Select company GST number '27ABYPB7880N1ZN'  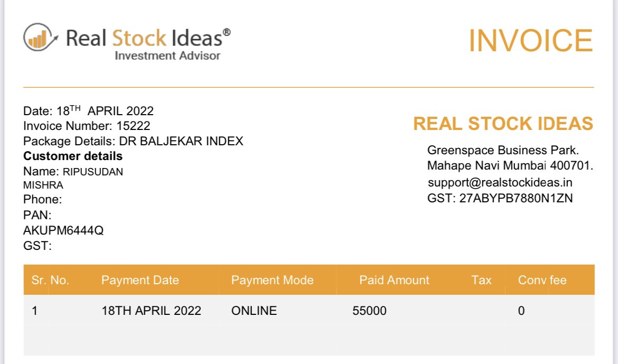[516, 198]
